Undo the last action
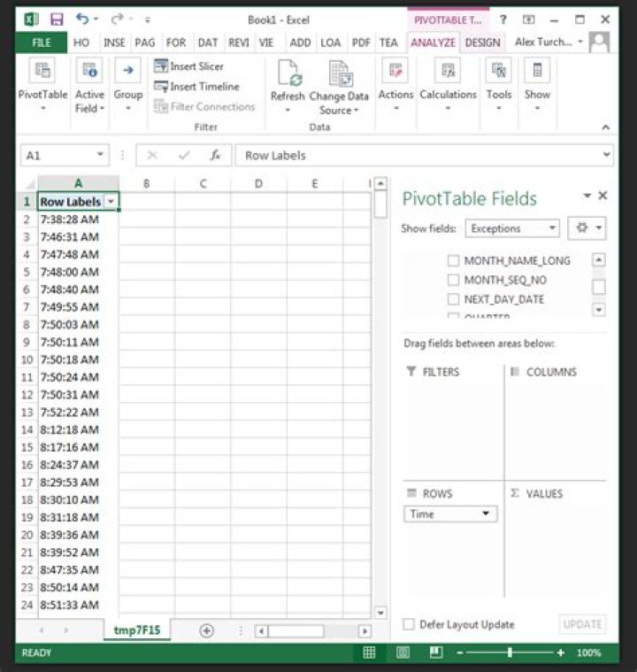 [82, 19]
